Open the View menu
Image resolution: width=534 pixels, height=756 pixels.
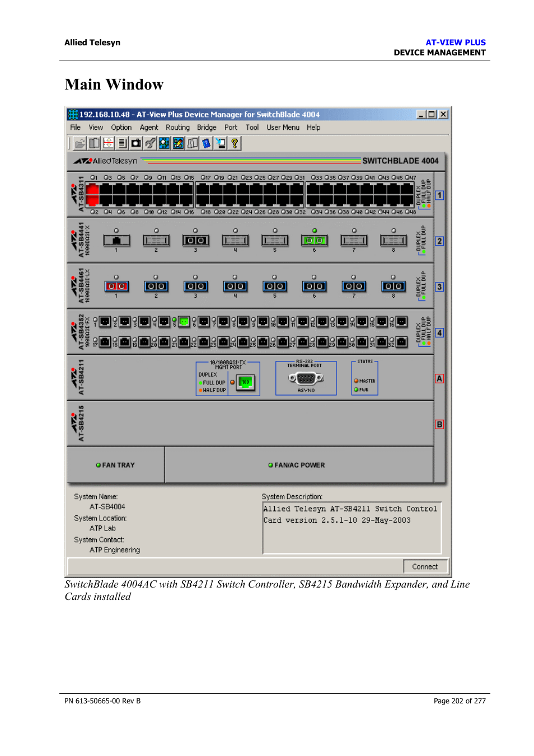(96, 128)
